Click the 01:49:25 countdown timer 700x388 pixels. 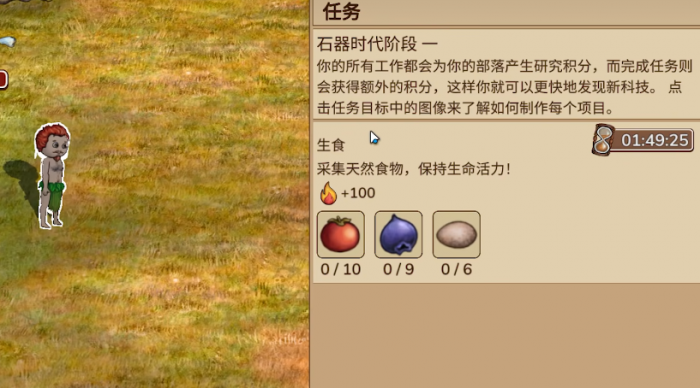[x=654, y=140]
